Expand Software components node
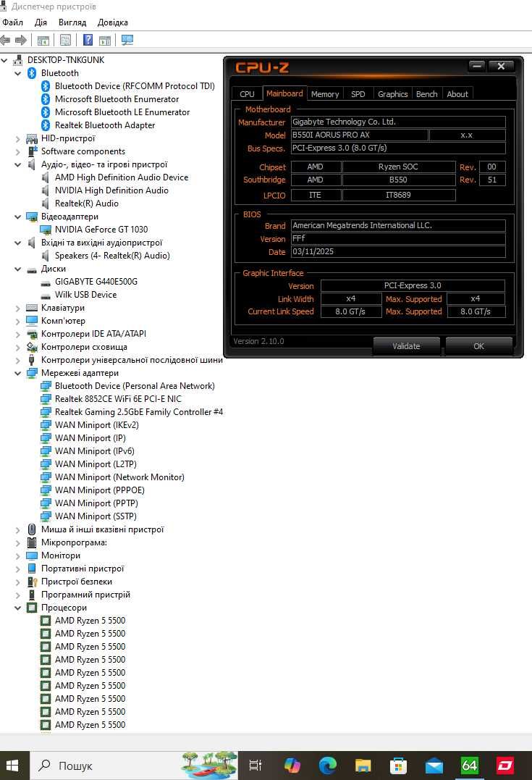Image resolution: width=532 pixels, height=780 pixels. pos(18,151)
